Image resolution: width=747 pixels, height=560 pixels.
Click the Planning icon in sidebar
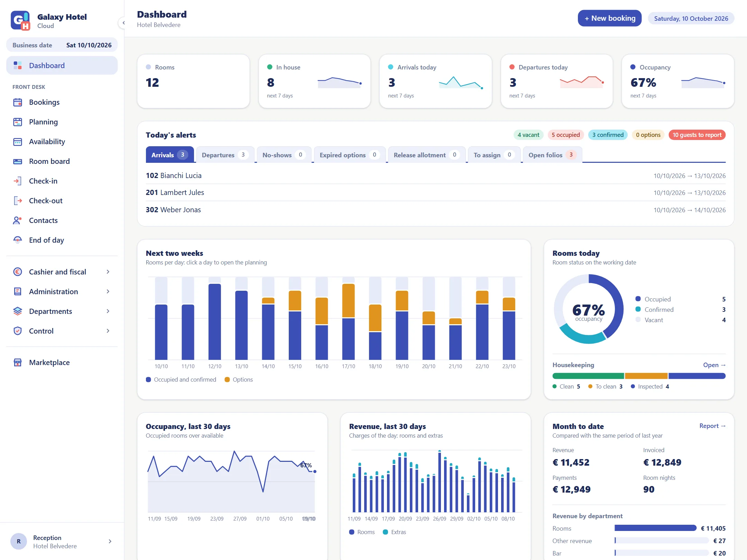18,122
